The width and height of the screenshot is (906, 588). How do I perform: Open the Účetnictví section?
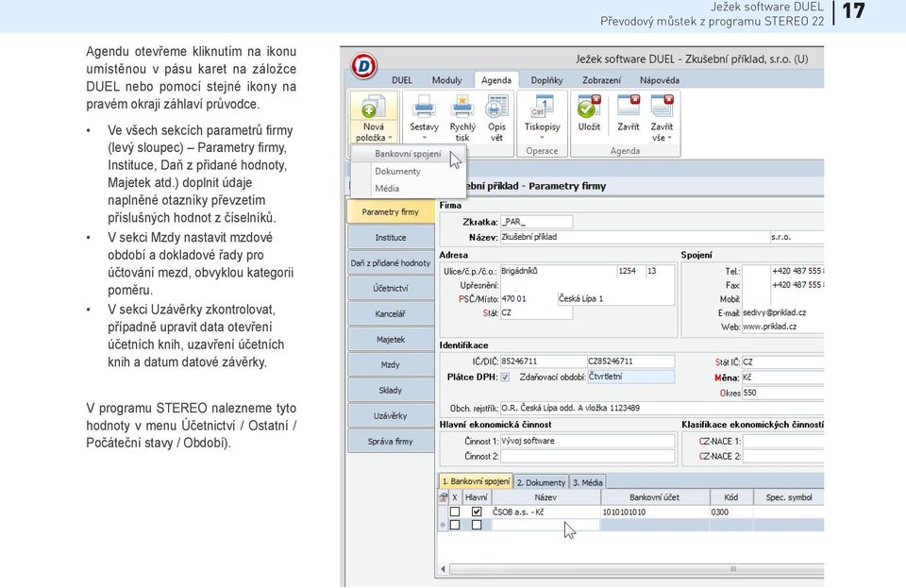[x=391, y=288]
